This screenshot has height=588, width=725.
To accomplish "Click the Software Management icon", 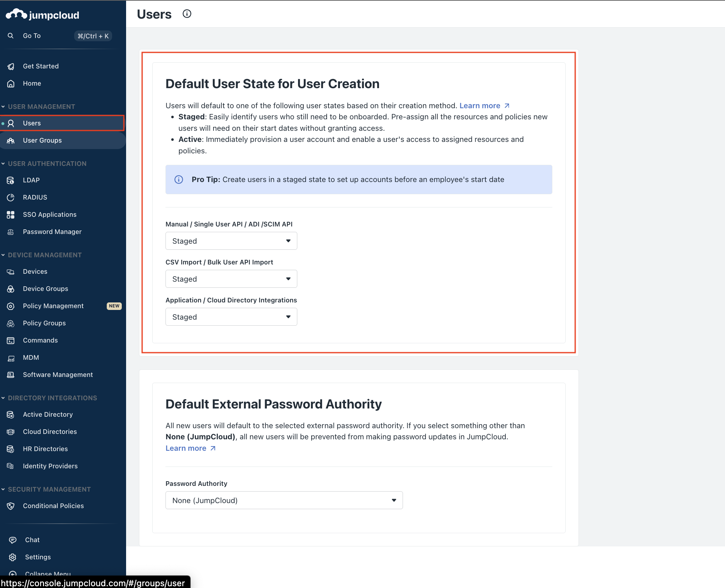I will pyautogui.click(x=11, y=375).
